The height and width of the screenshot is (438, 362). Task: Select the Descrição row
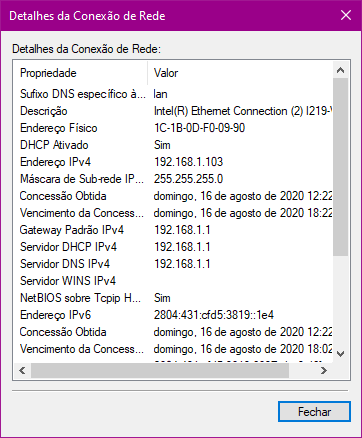tap(173, 111)
